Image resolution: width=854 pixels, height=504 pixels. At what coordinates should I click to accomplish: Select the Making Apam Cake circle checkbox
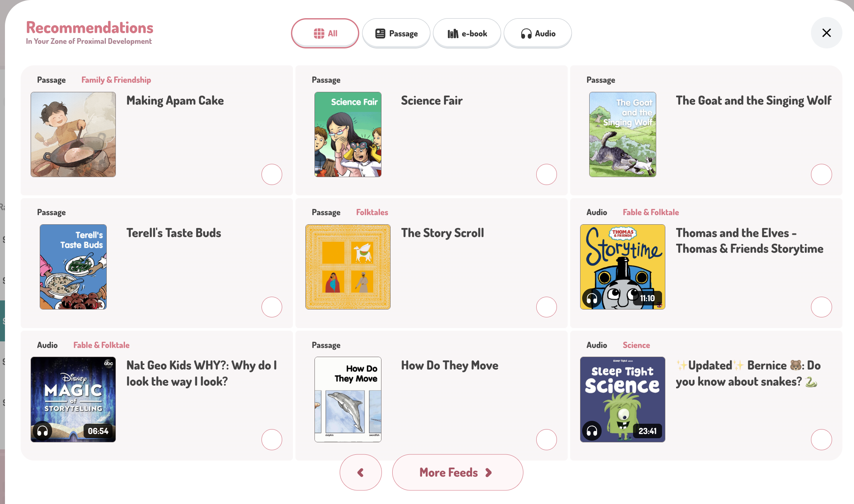(272, 175)
